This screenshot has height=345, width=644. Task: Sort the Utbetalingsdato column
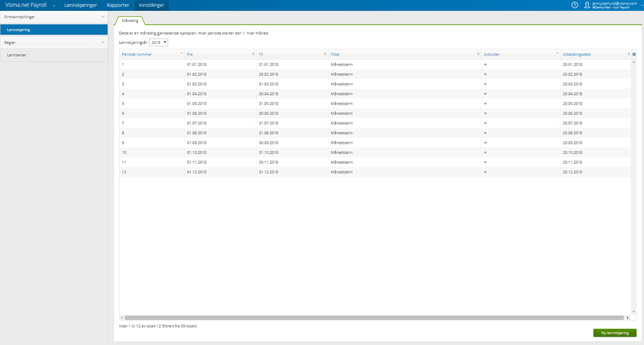pos(629,54)
